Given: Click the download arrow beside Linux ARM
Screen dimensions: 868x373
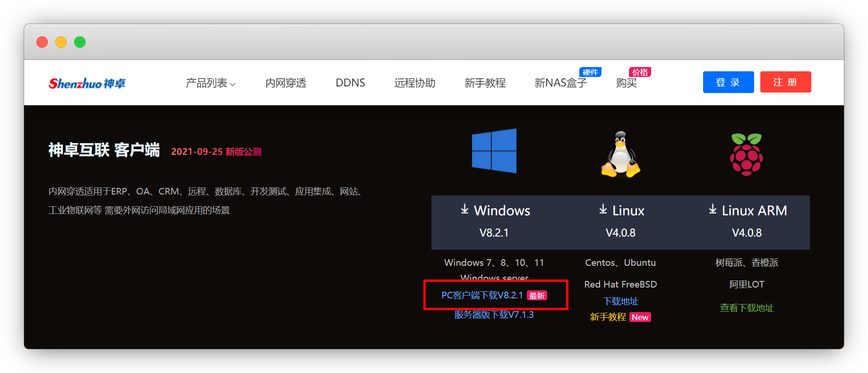Looking at the screenshot, I should point(713,210).
